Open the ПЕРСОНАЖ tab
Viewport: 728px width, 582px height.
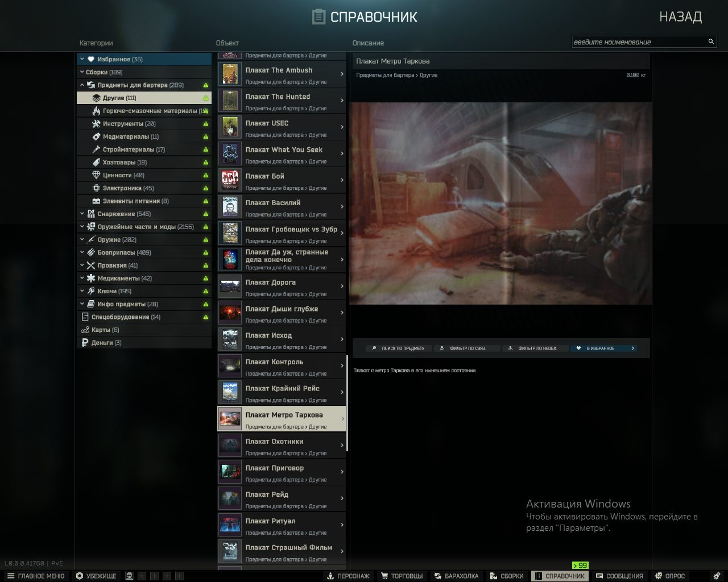[x=348, y=576]
